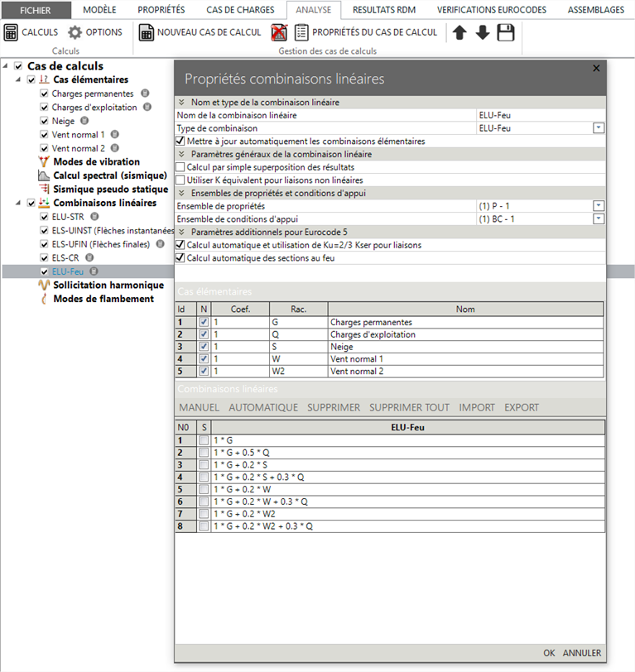
Task: Select combination 1 * G + 0.5 * Q checkbox
Action: (x=204, y=453)
